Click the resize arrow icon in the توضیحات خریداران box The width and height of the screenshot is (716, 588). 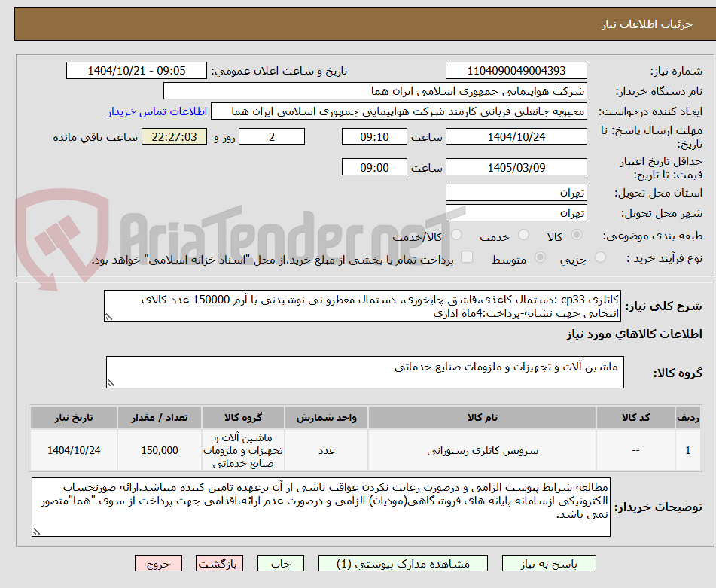coord(36,532)
